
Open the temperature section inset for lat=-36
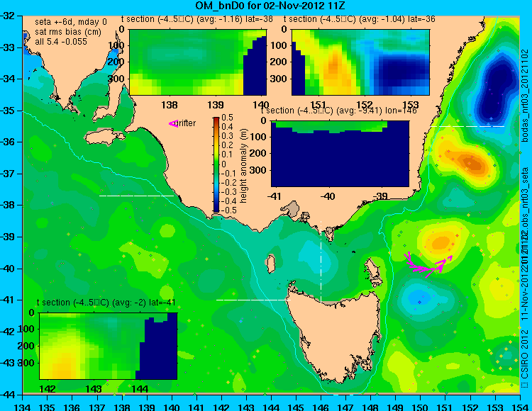pyautogui.click(x=360, y=62)
